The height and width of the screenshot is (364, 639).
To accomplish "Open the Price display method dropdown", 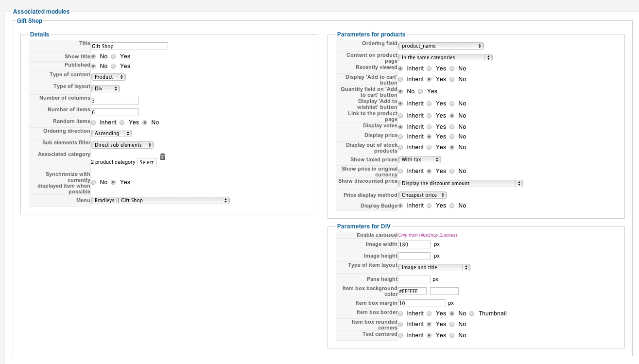I will point(422,195).
